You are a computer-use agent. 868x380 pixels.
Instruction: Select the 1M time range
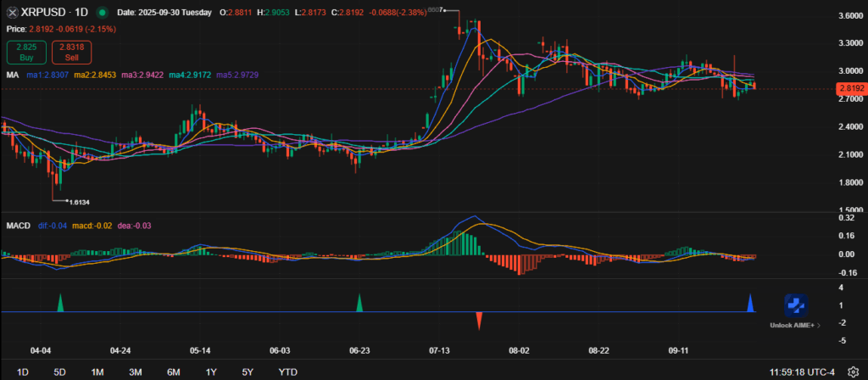pos(97,372)
